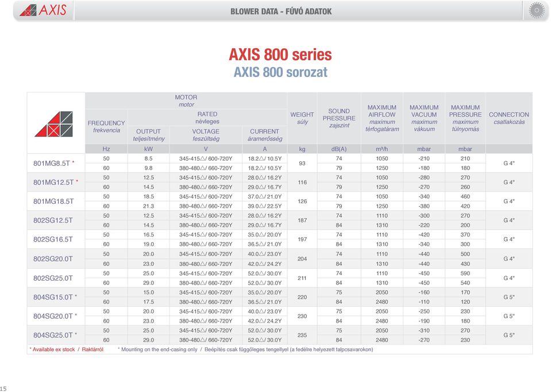551x392 pixels.
Task: Click the weight value 211
Action: (302, 278)
